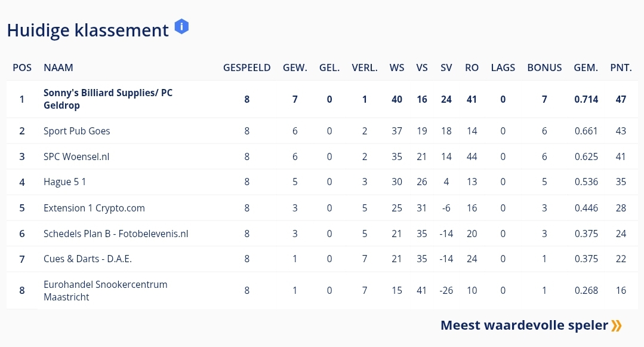
Task: Click Hague 5 1 team name
Action: 64,182
